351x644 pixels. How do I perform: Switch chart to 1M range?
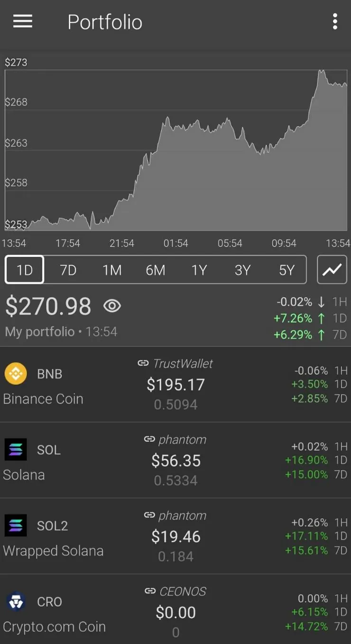[112, 270]
